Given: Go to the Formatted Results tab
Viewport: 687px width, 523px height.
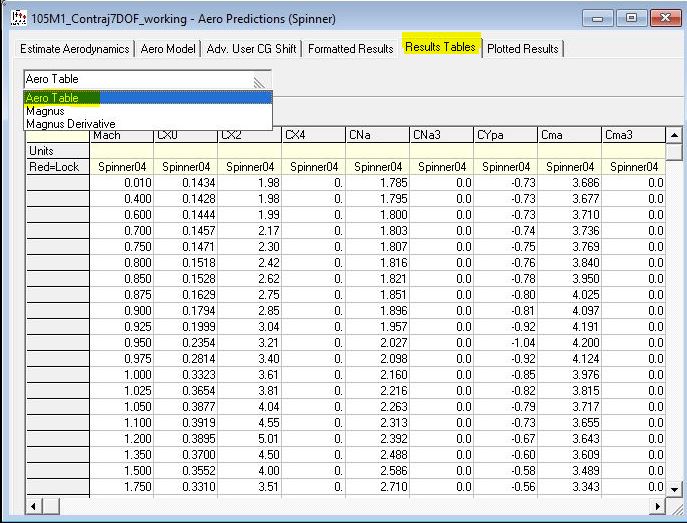Looking at the screenshot, I should tap(350, 49).
